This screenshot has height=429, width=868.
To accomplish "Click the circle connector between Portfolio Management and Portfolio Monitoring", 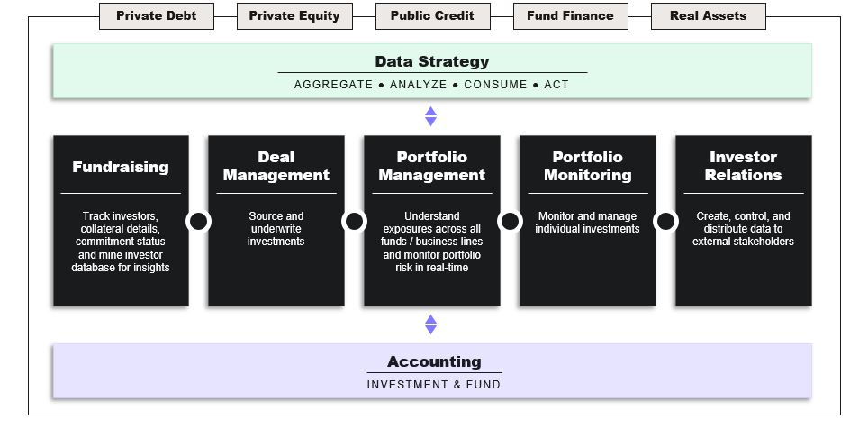I will click(510, 221).
